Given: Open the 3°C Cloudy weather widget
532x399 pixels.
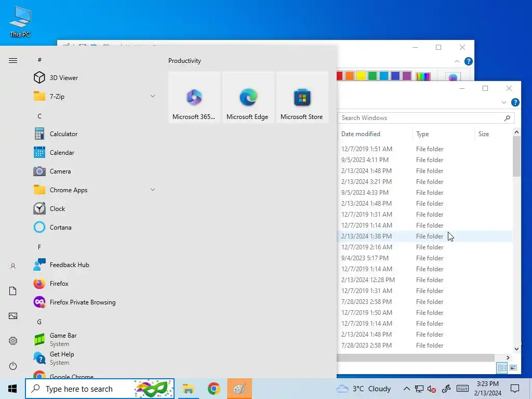Looking at the screenshot, I should pos(363,389).
